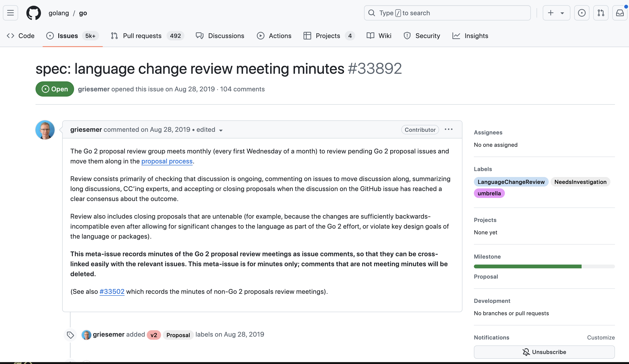This screenshot has width=629, height=364.
Task: Click the small griesemer avatar in timeline
Action: [x=86, y=335]
